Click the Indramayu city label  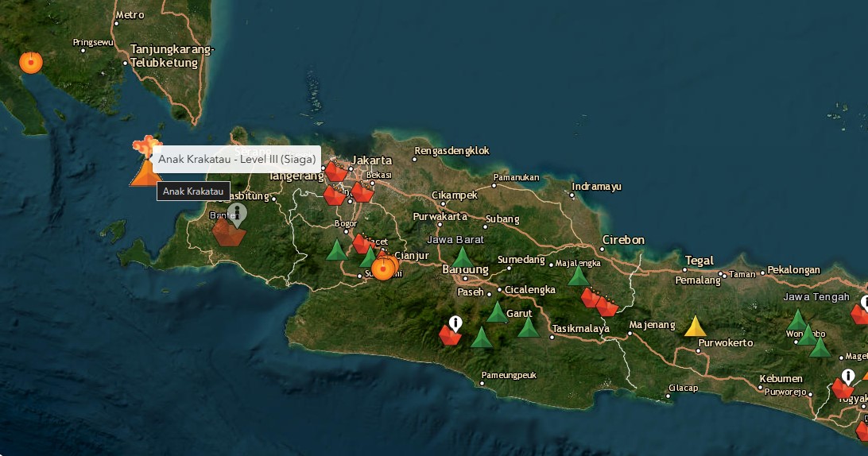click(596, 187)
